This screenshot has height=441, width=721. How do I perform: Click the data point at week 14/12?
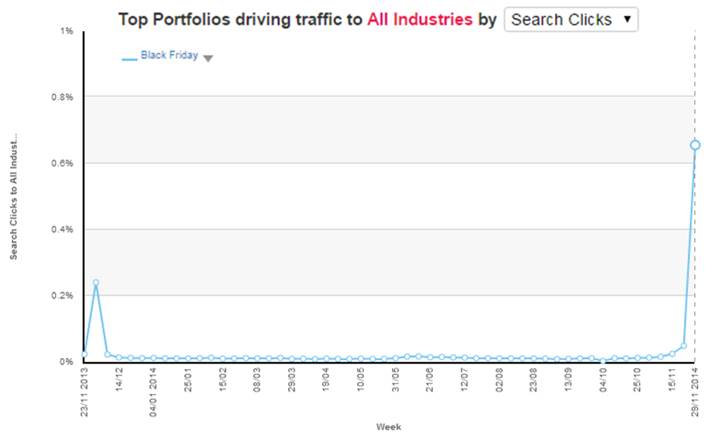(119, 357)
